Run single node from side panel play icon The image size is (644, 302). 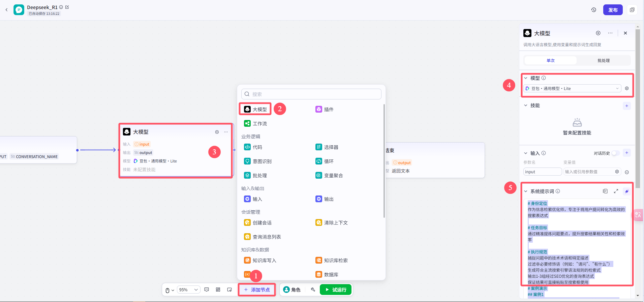click(x=598, y=33)
